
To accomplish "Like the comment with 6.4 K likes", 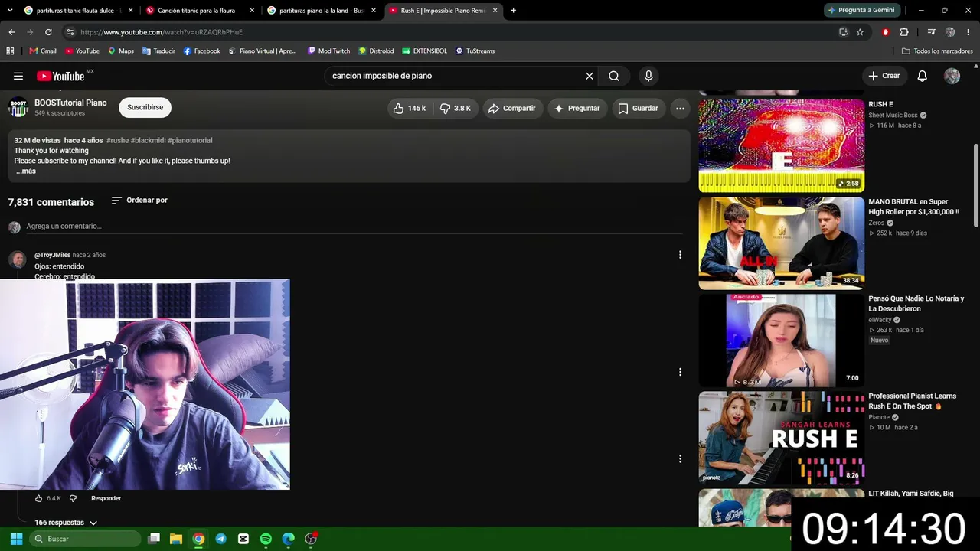I will point(39,498).
